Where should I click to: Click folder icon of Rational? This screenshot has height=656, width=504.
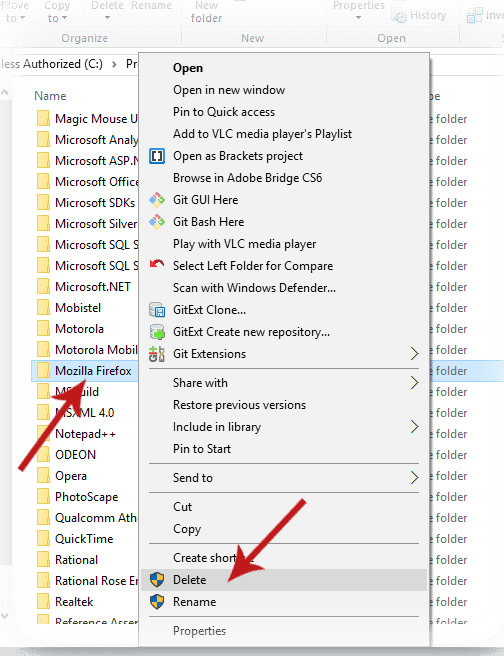coord(43,560)
